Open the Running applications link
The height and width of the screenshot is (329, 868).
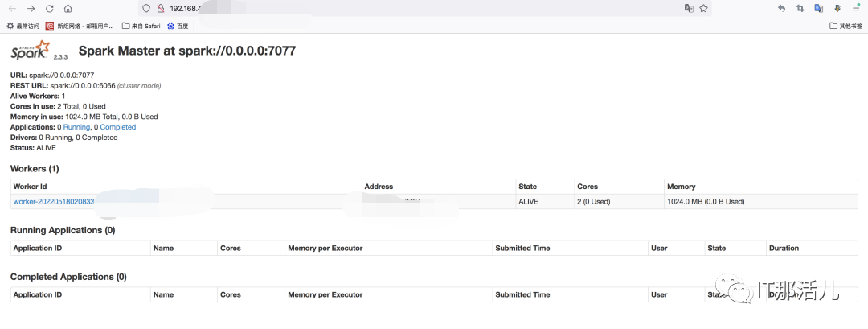[76, 127]
